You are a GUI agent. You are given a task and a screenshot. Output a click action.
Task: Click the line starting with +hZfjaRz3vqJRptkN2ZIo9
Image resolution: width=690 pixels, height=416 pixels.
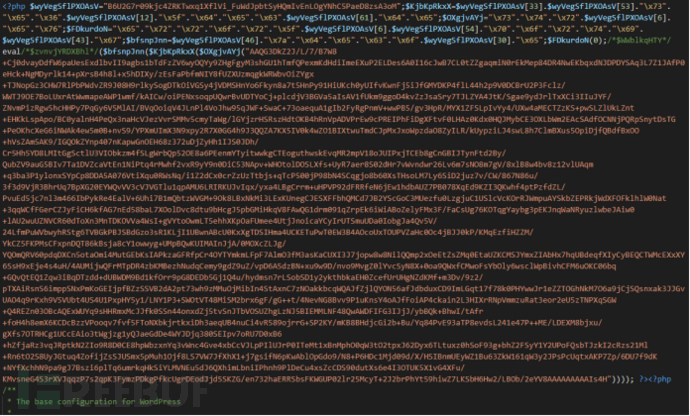(325, 345)
